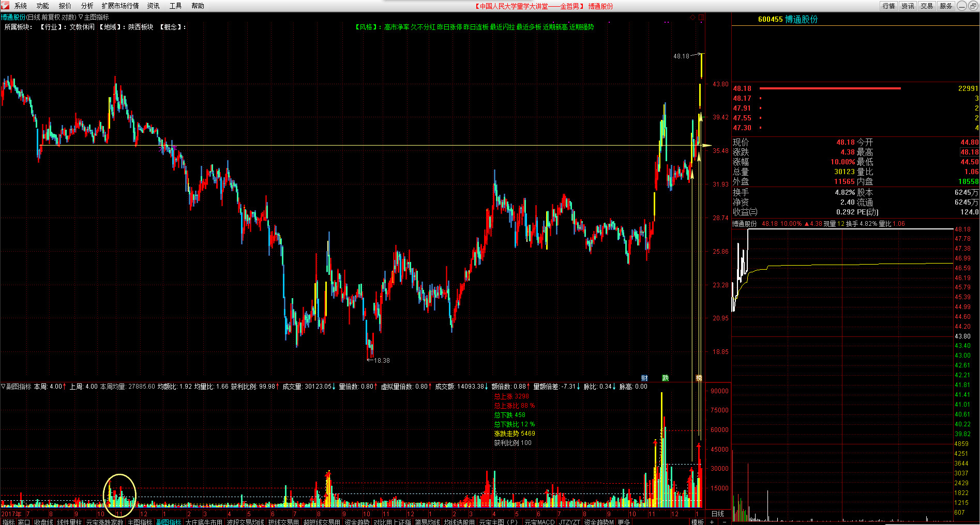980x525 pixels.
Task: Click the 服务 button at top right
Action: [946, 6]
